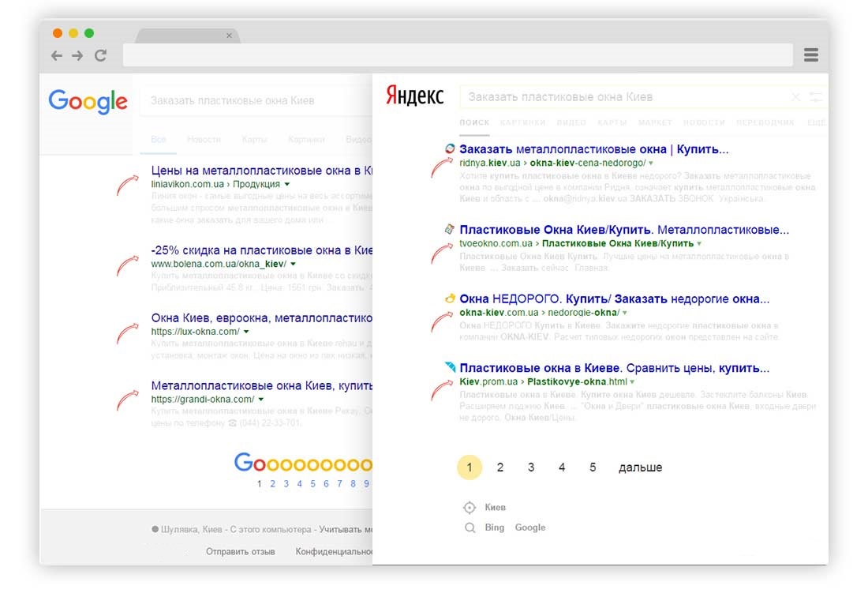Screen dimensions: 868x612
Task: Go to Yandex results page 3
Action: tap(531, 467)
